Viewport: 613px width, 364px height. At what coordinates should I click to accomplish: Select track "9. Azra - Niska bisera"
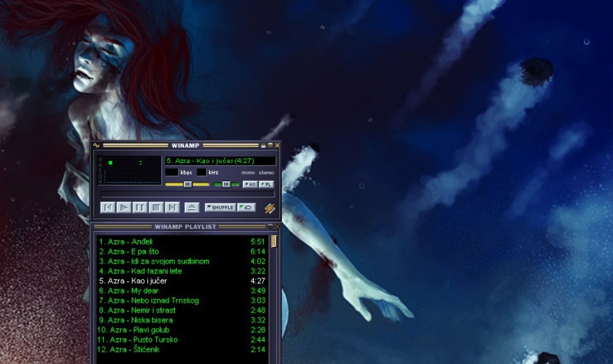(x=182, y=320)
